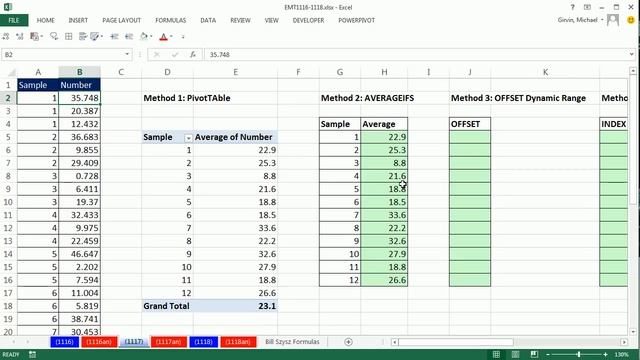Viewport: 640px width, 360px height.
Task: Open the VIEW ribbon tab
Action: click(271, 20)
